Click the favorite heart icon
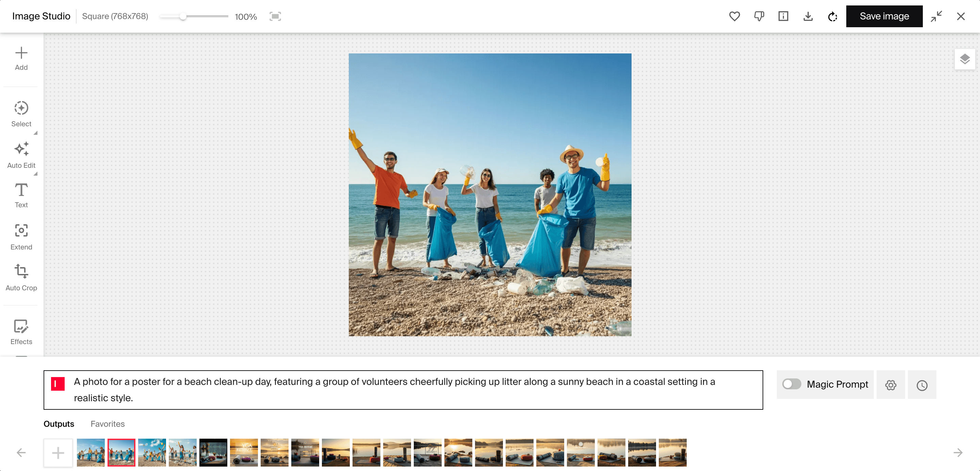Screen dimensions: 980x471 click(x=735, y=16)
